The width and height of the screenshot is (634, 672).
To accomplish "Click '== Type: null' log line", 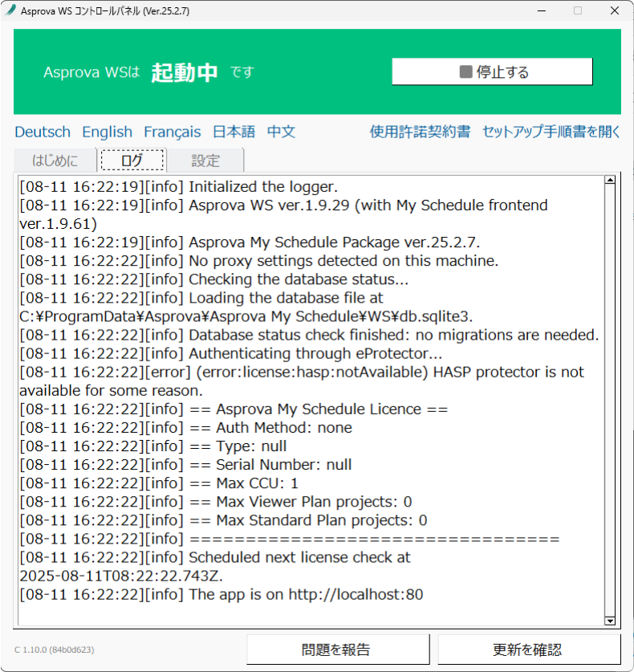I will tap(153, 446).
